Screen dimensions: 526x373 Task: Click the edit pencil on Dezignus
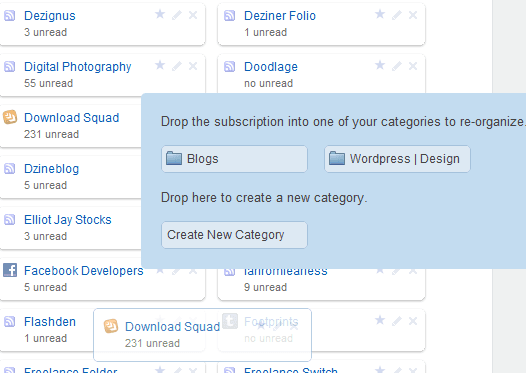[177, 15]
